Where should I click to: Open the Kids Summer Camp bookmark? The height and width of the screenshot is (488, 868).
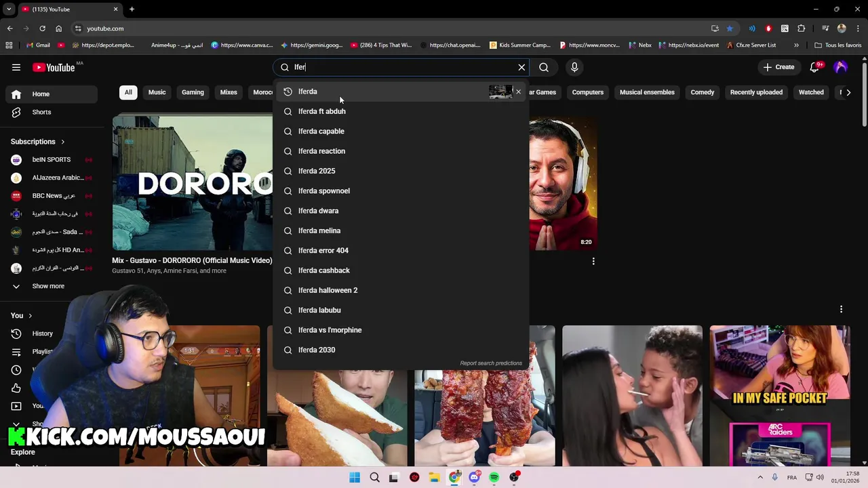520,45
